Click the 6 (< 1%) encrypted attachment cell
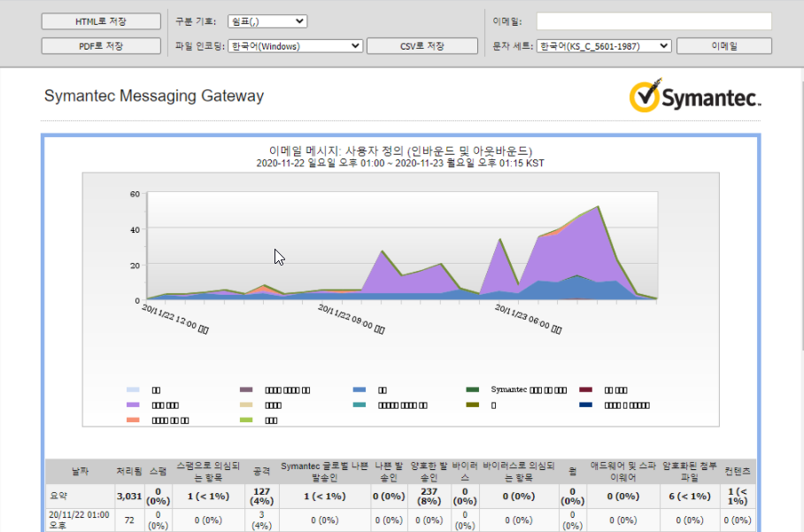Viewport: 804px width, 532px height. click(x=690, y=496)
